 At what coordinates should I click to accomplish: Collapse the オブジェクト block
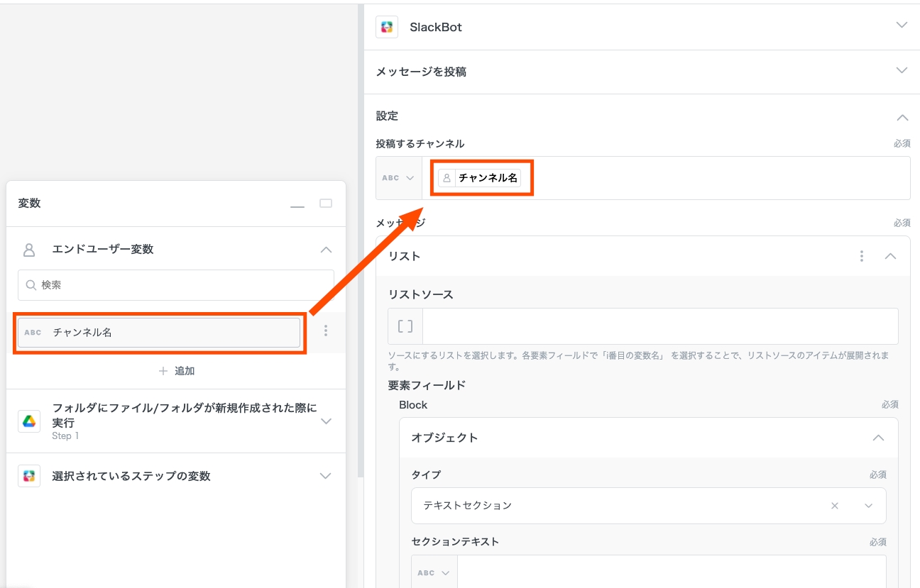point(878,438)
